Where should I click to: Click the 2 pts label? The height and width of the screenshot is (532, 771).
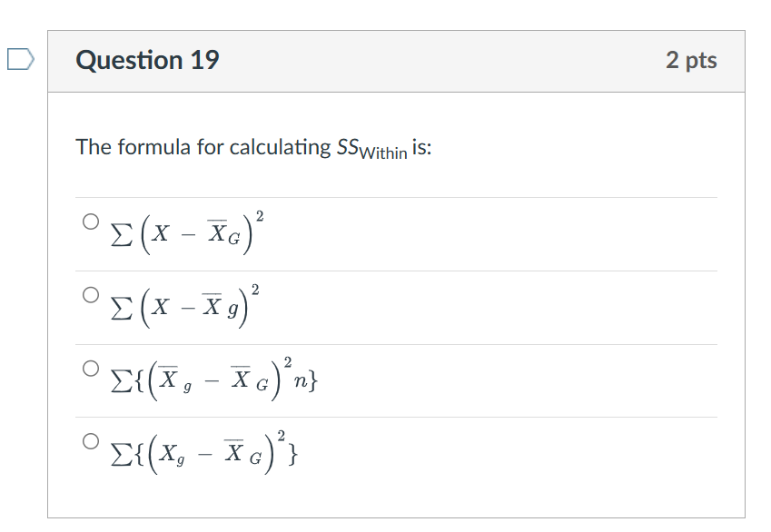[691, 60]
